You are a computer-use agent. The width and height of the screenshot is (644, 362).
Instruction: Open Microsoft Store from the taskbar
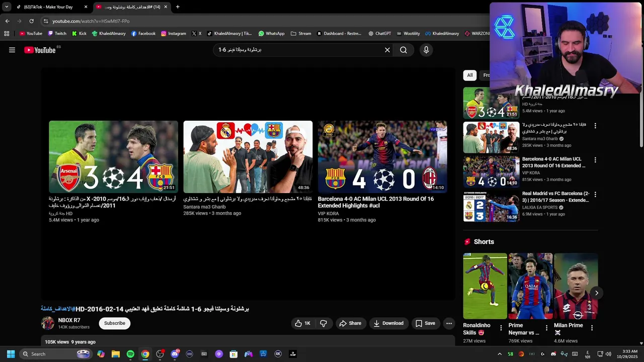tap(233, 354)
